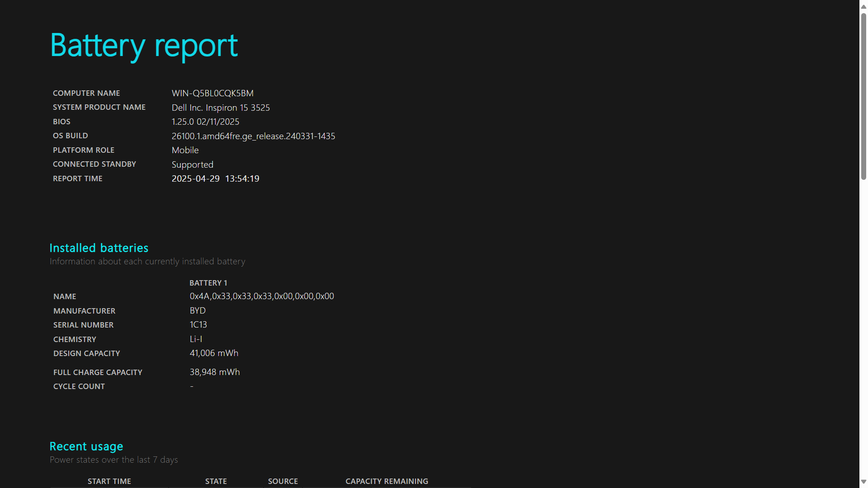
Task: Click BIOS value '1.25.0 02/11/2025'
Action: (x=205, y=122)
